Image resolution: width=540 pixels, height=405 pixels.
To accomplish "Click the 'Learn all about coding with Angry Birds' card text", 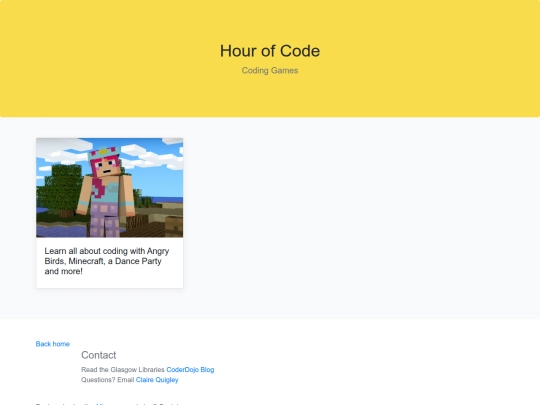I will (107, 261).
